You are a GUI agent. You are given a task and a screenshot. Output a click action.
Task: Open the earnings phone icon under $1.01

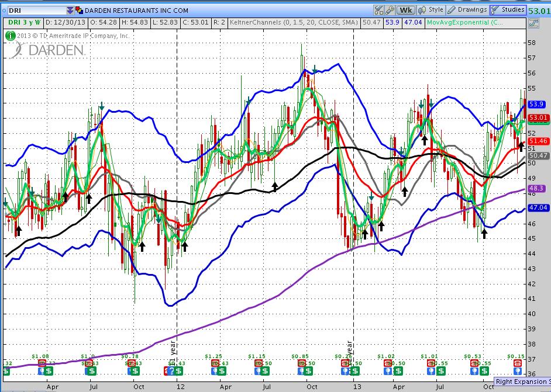click(x=432, y=363)
